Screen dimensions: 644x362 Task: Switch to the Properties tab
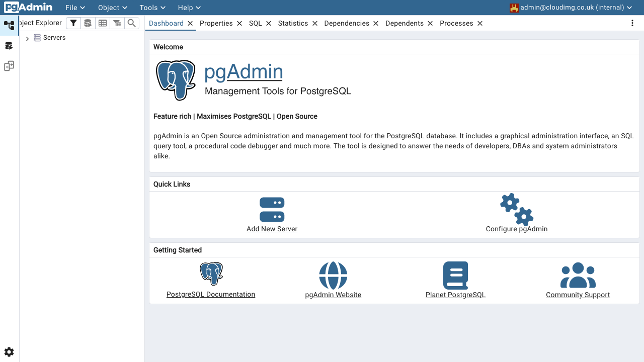[x=216, y=23]
